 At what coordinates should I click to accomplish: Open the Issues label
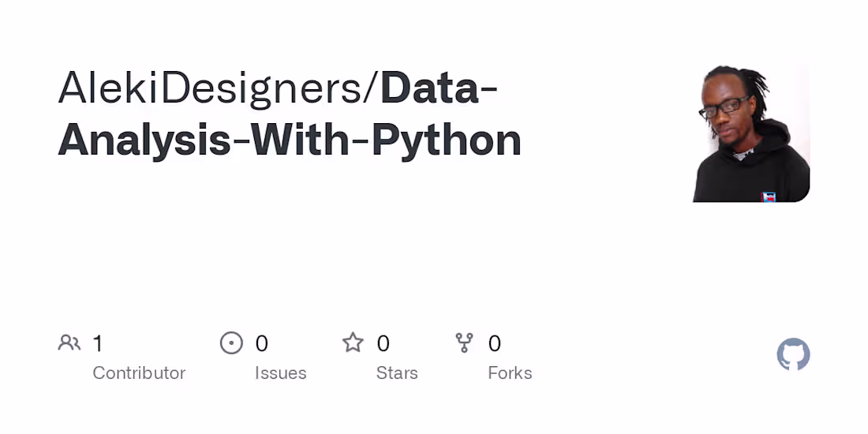280,372
